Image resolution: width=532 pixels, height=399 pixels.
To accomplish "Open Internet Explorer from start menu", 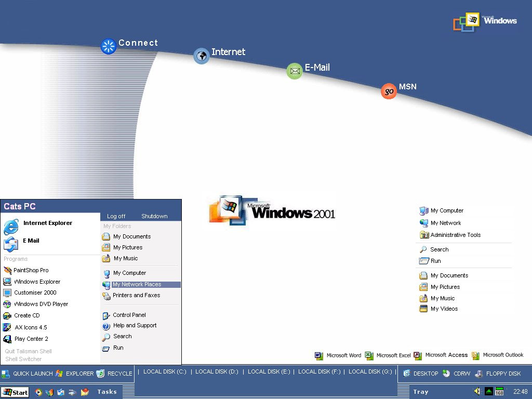I will pos(38,227).
